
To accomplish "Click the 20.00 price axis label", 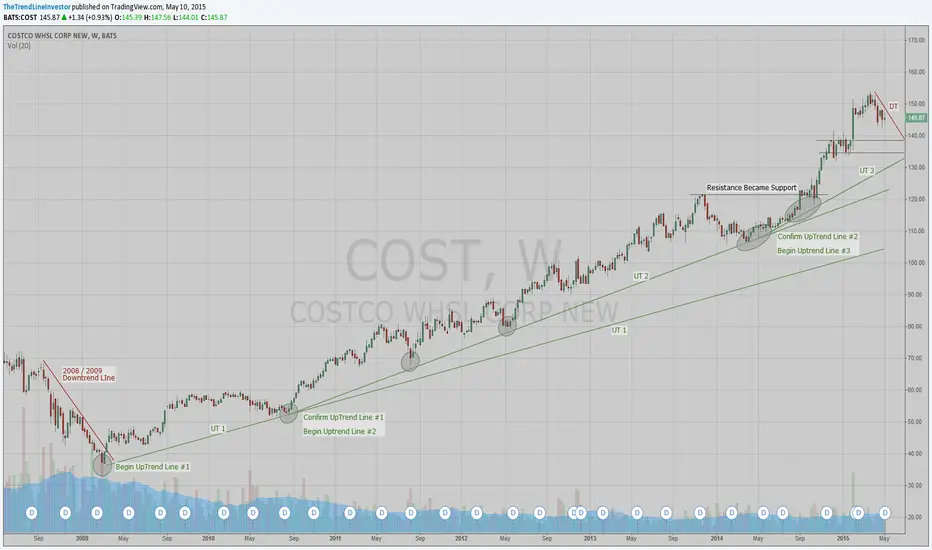I will pos(916,517).
